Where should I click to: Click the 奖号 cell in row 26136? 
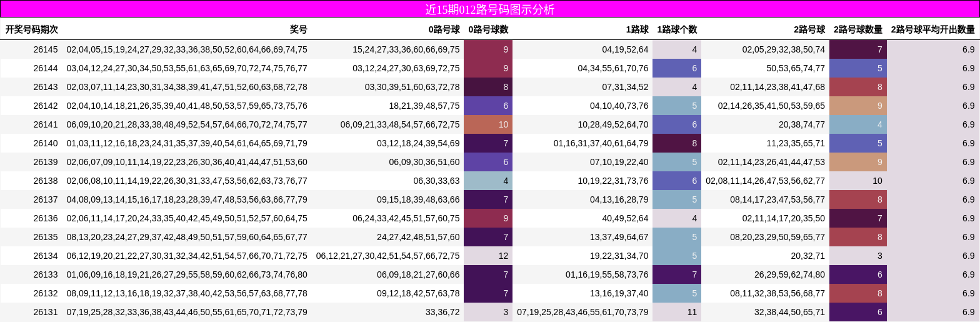tap(187, 218)
